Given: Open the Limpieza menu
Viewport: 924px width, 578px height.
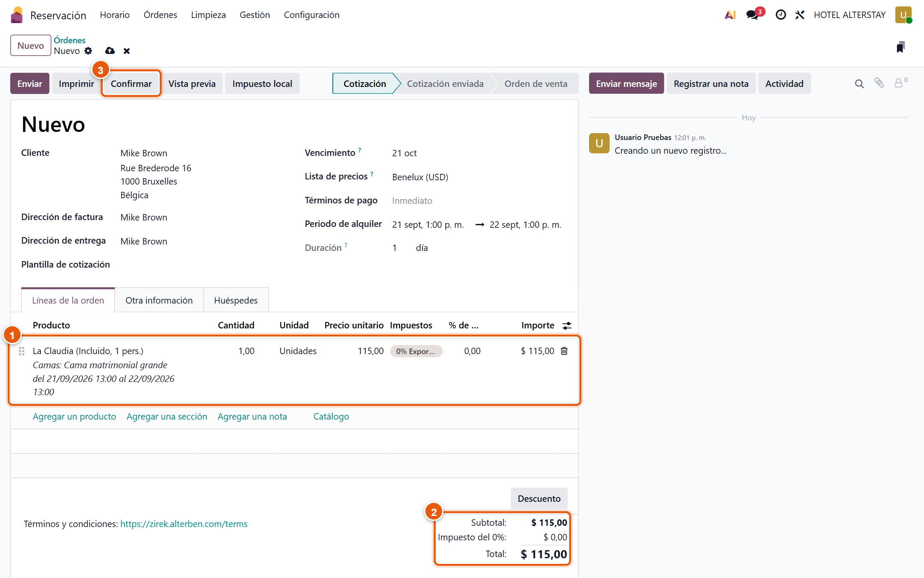Looking at the screenshot, I should 208,15.
